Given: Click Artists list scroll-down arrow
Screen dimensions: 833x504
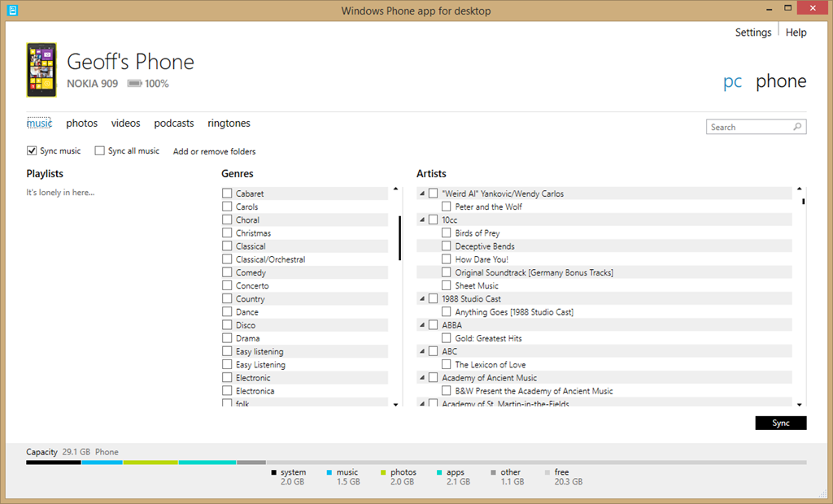Looking at the screenshot, I should pos(800,404).
